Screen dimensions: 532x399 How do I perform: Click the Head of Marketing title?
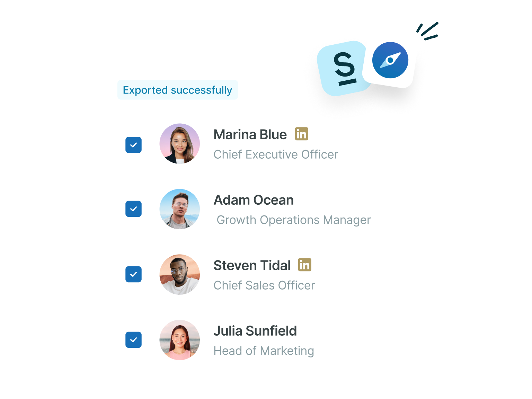click(264, 351)
